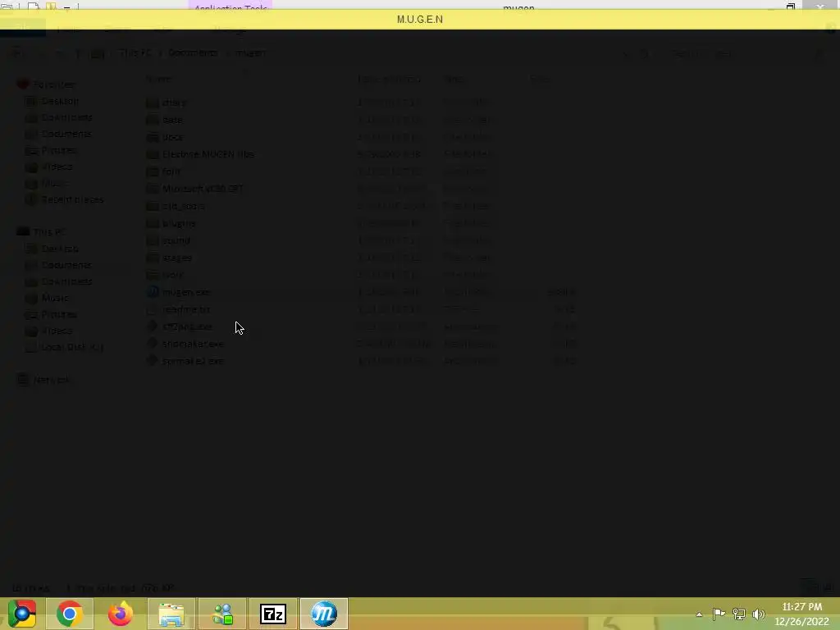Viewport: 840px width, 630px height.
Task: Open Recent places in Explorer sidebar
Action: 72,199
